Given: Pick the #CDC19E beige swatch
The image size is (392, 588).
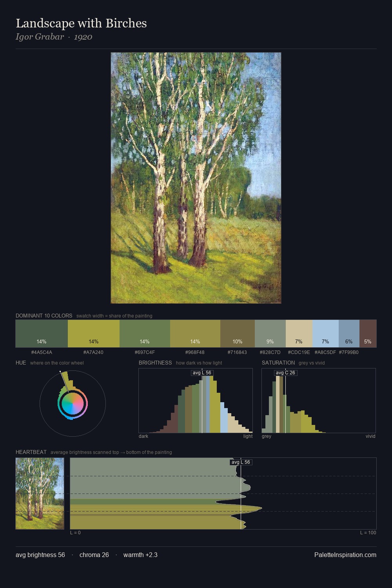Looking at the screenshot, I should (x=299, y=334).
